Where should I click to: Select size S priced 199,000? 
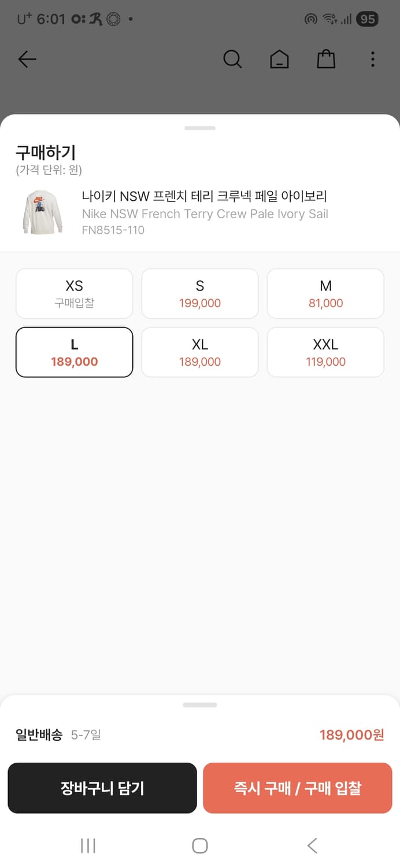click(199, 293)
